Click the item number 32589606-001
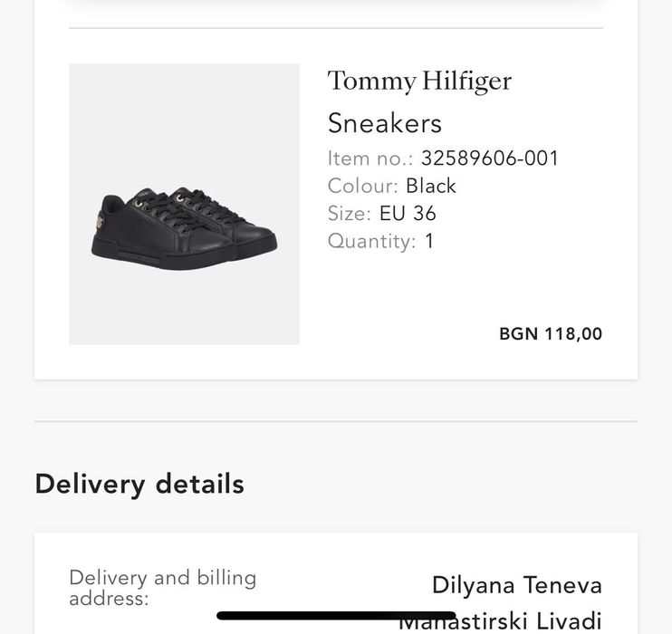The image size is (672, 634). [x=489, y=158]
